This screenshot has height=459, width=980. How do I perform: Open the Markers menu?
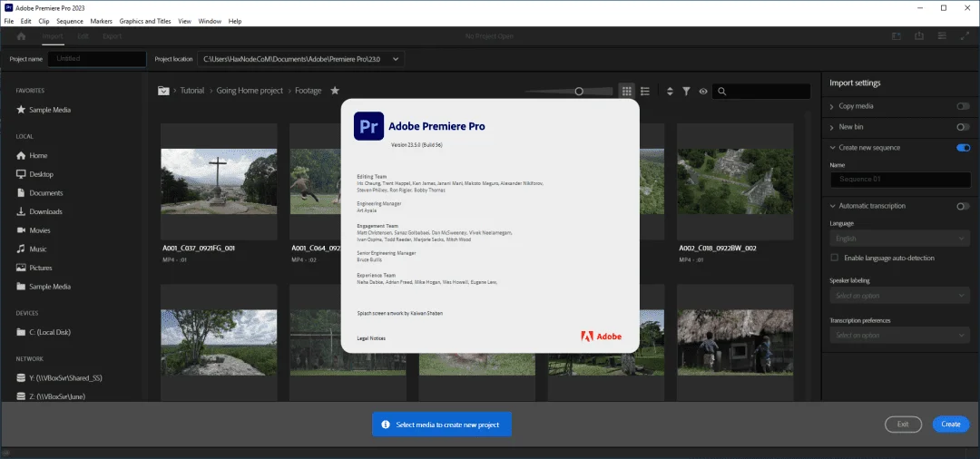point(102,21)
